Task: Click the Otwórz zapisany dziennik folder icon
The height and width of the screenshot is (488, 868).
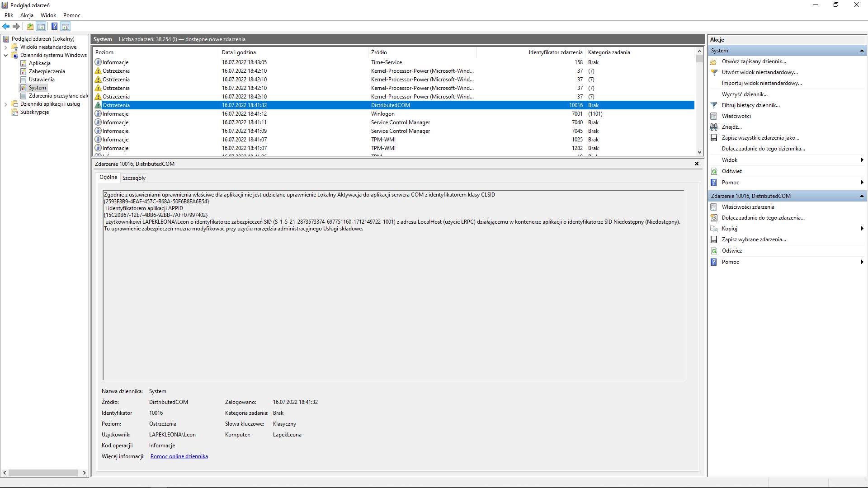Action: (714, 61)
